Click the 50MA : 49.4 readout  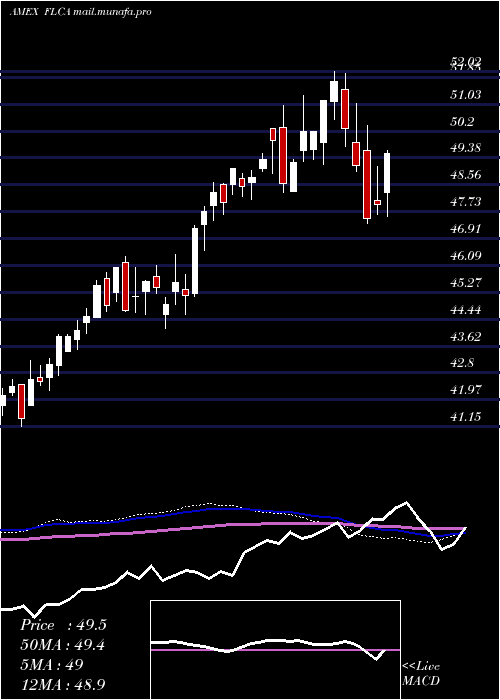coord(62,645)
